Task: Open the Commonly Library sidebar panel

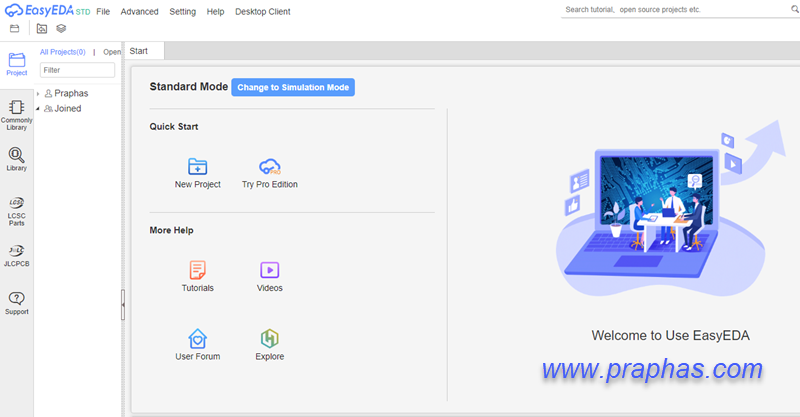Action: coord(16,115)
